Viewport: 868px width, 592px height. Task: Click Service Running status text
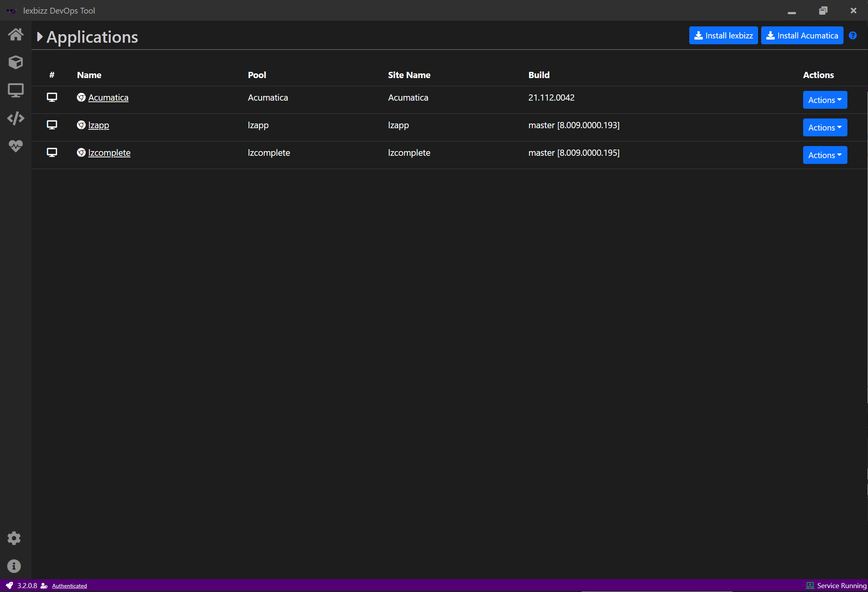click(x=842, y=585)
